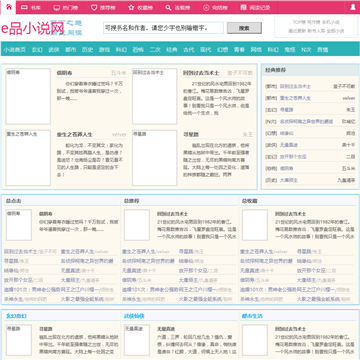Open 寻星路 in the 总收藏 list

click(x=304, y=251)
